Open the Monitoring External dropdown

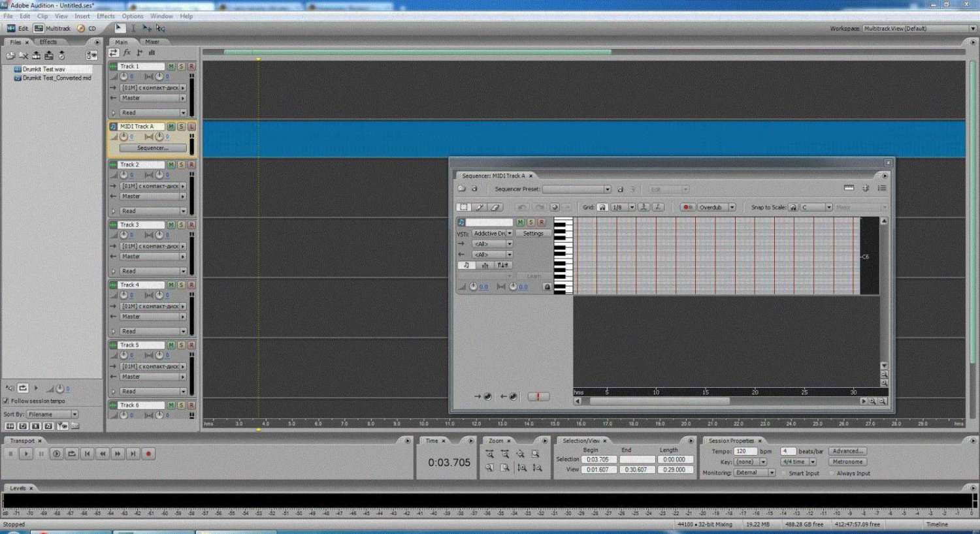pyautogui.click(x=755, y=473)
